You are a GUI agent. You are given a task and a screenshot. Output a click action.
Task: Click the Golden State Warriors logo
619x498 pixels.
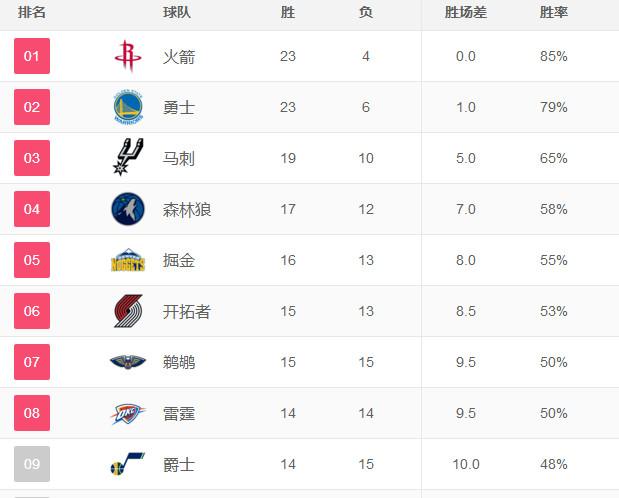(128, 107)
